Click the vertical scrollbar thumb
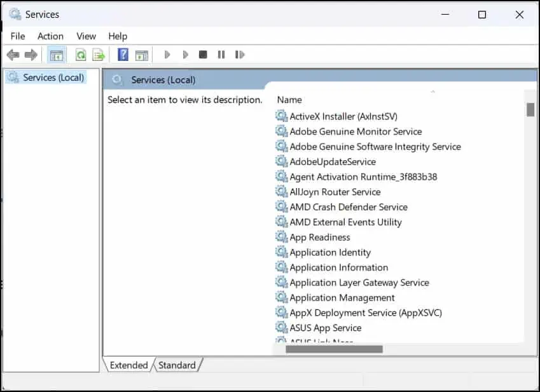This screenshot has width=540, height=392. [530, 109]
